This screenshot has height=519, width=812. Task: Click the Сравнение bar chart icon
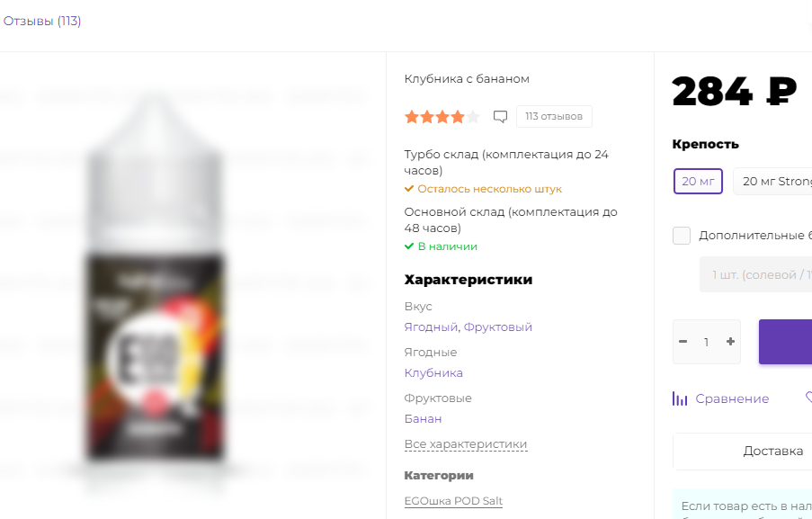(x=680, y=398)
